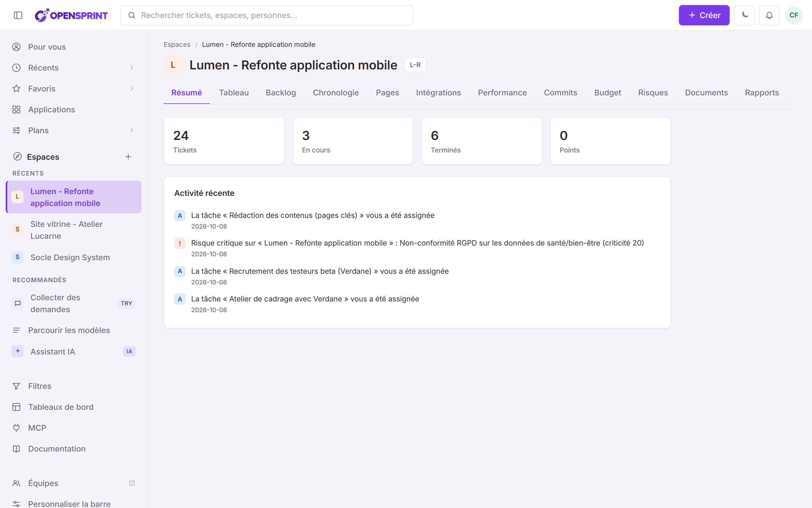
Task: Switch to the Backlog tab
Action: [281, 92]
